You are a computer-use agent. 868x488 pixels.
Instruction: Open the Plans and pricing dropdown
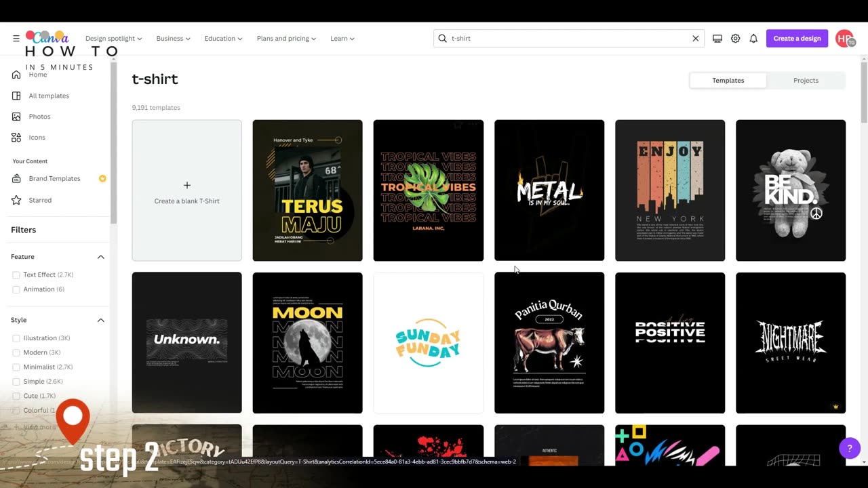tap(286, 39)
